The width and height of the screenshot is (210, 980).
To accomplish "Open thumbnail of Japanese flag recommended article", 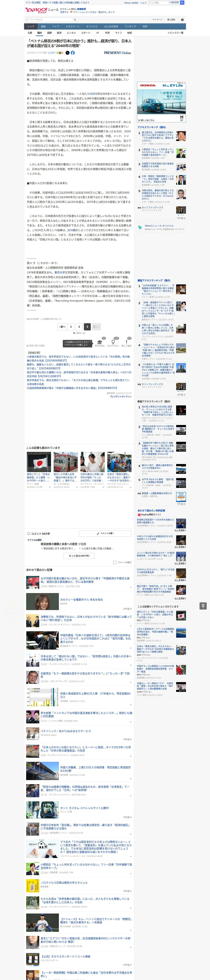I will [x=39, y=462].
